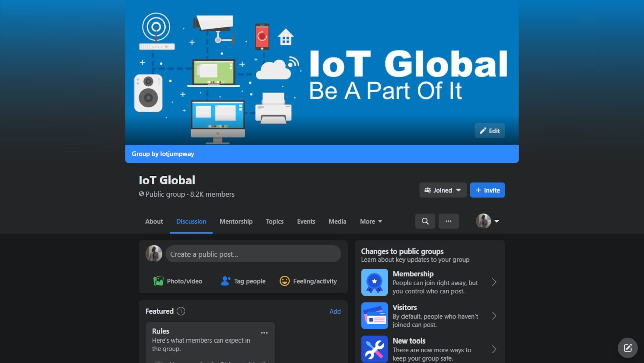
Task: Add a Photo/video to the post
Action: (x=178, y=281)
